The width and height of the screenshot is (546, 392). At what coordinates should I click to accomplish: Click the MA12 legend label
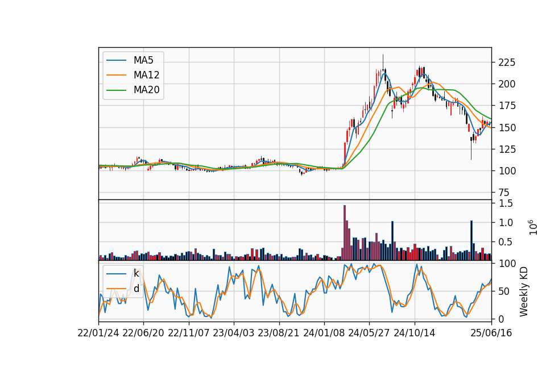coord(146,75)
